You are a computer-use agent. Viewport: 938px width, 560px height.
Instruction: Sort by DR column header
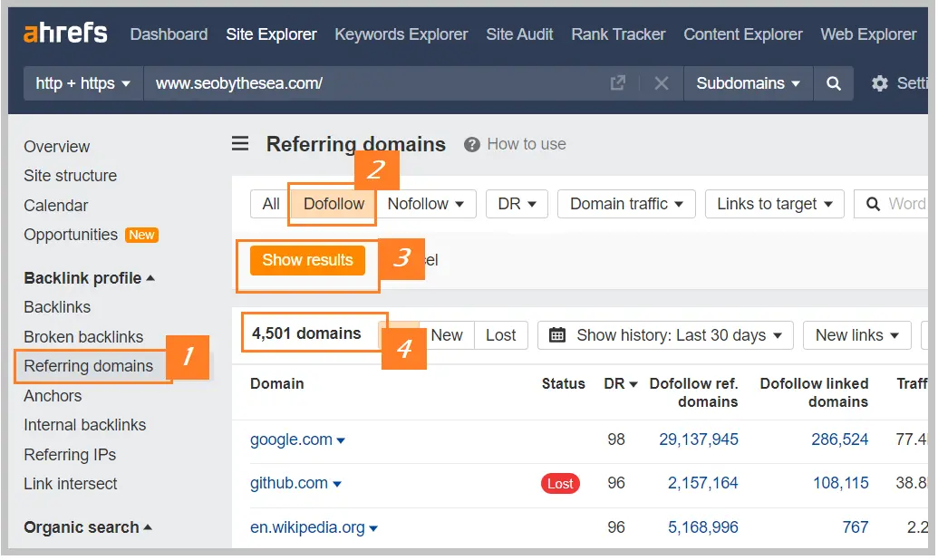620,383
